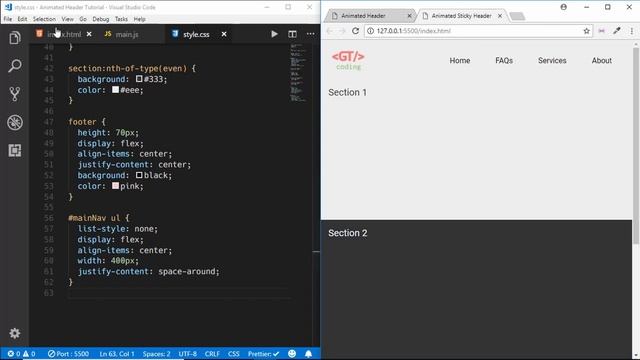The image size is (640, 360).
Task: Reload the page in browser
Action: (355, 31)
